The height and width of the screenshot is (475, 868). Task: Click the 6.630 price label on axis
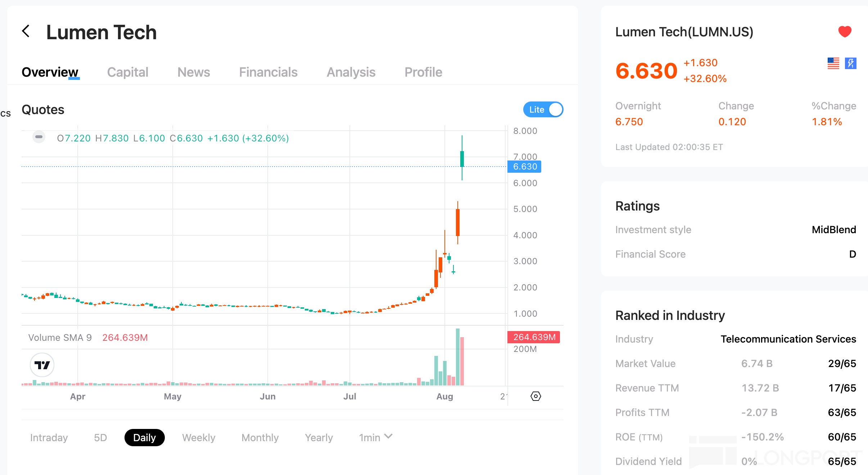point(524,167)
